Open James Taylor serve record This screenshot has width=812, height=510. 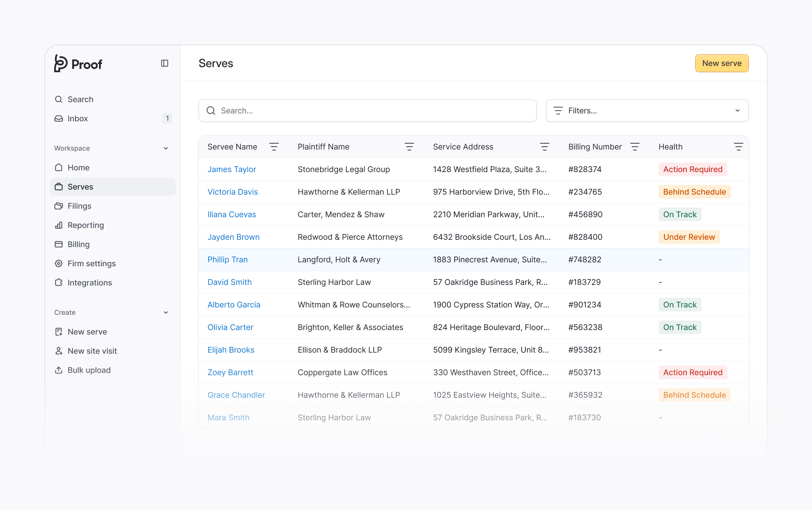[231, 169]
